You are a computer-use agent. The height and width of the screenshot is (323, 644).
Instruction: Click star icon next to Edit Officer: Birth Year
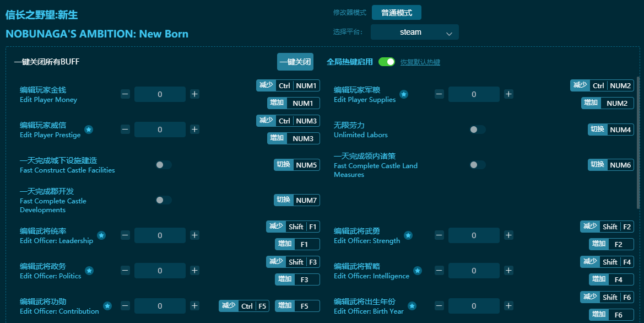[412, 306]
